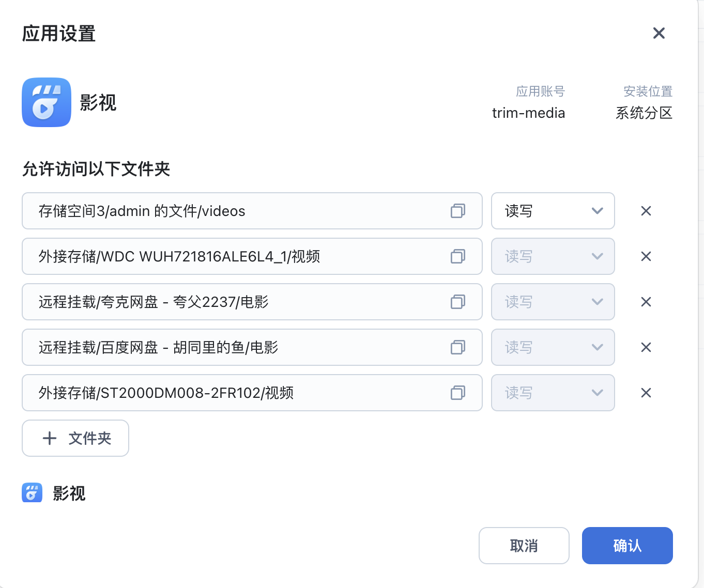The height and width of the screenshot is (588, 704).
Task: Click folder browse icon for 百度网盘 path
Action: [458, 347]
